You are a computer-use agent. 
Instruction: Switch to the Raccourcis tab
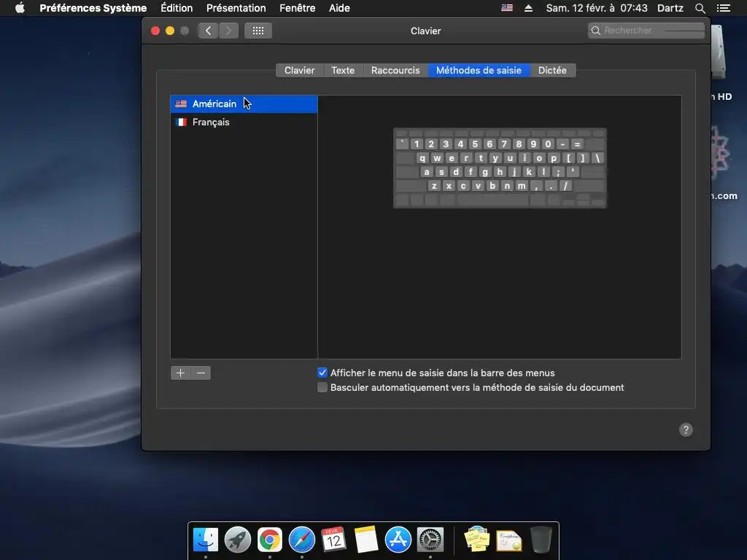pyautogui.click(x=395, y=71)
